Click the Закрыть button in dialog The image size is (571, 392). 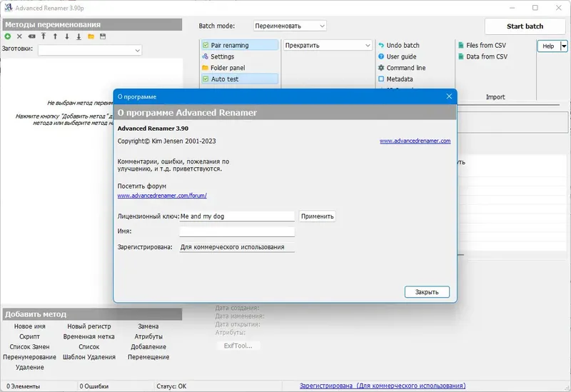pyautogui.click(x=427, y=292)
